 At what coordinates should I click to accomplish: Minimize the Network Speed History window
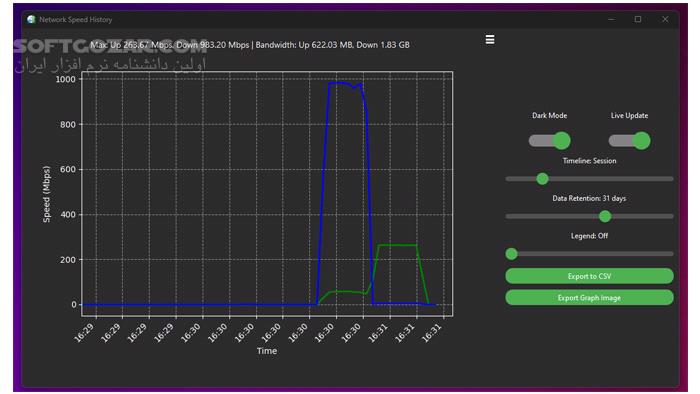(611, 19)
